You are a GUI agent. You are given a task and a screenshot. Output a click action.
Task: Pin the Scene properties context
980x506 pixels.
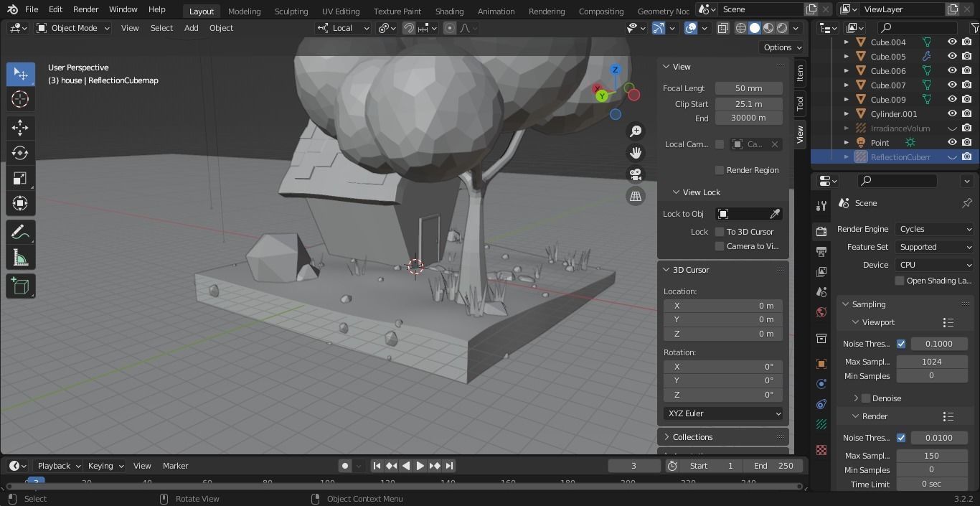click(x=967, y=203)
